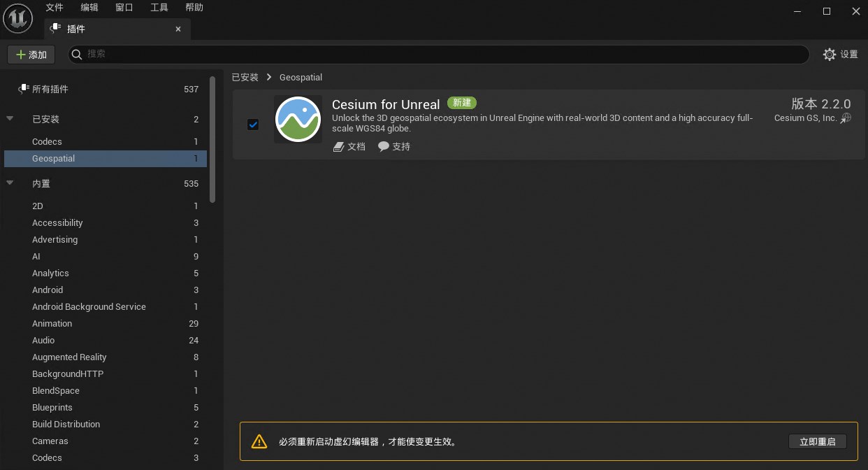Click the 已安装 breadcrumb

click(245, 77)
